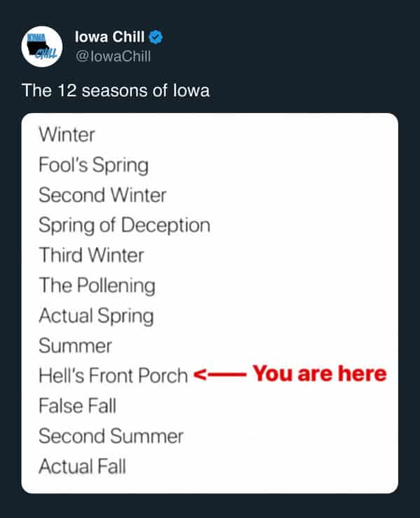Viewport: 420px width, 518px height.
Task: Select the "Third Winter" line
Action: (x=91, y=255)
